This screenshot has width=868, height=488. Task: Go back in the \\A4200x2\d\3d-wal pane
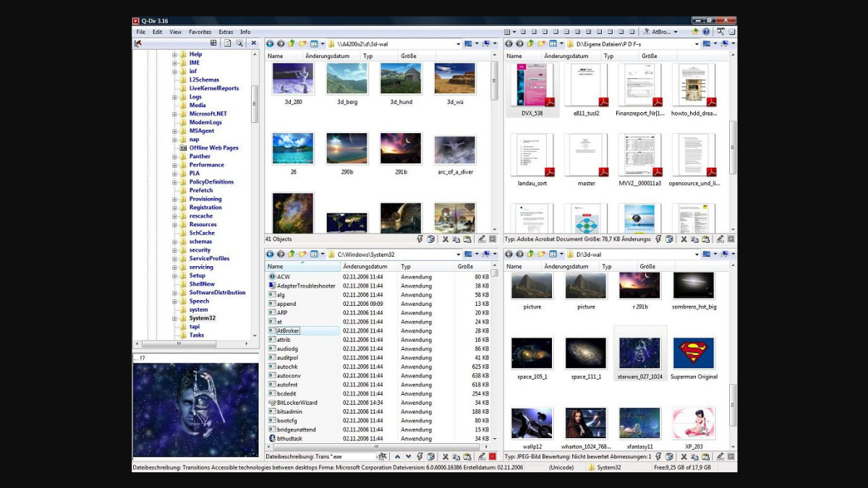point(270,44)
